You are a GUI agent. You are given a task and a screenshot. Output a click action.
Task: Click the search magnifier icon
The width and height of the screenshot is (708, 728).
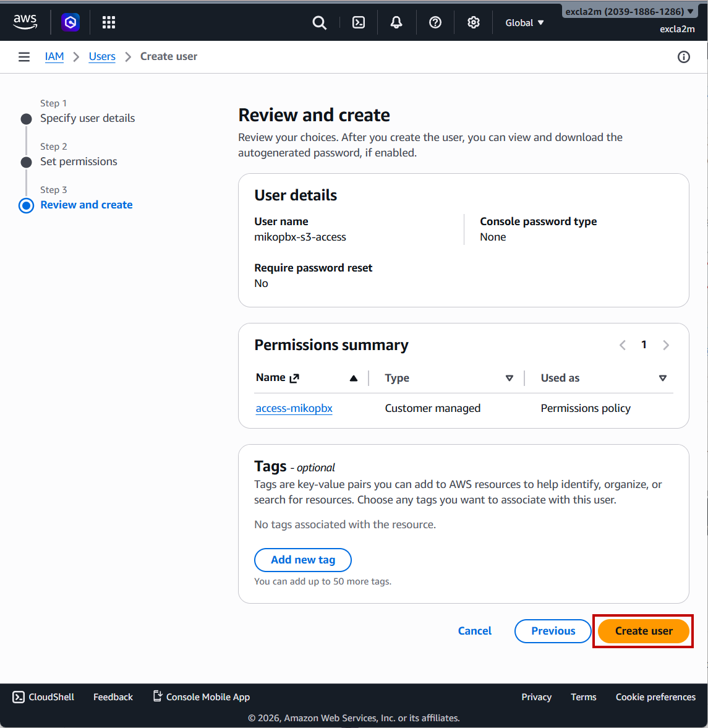319,23
